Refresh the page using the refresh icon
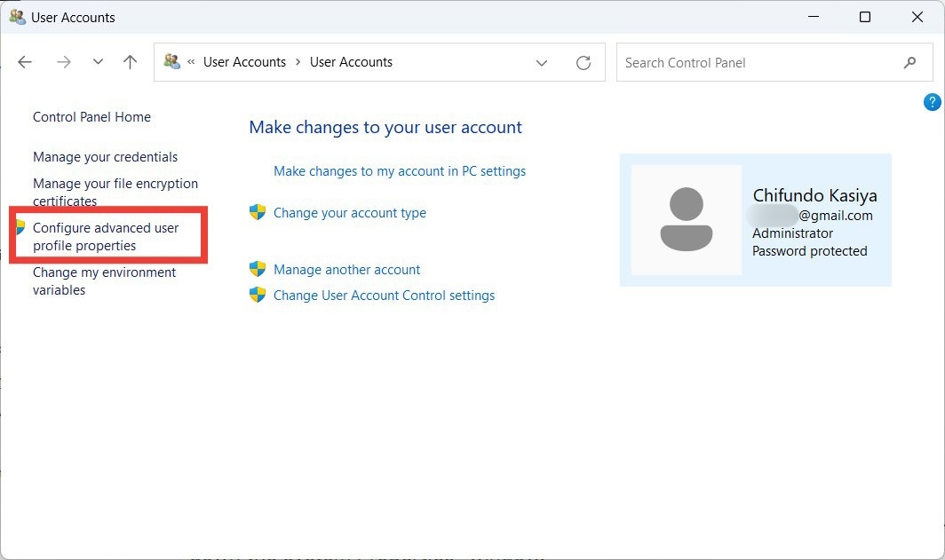Viewport: 945px width, 560px height. point(584,62)
